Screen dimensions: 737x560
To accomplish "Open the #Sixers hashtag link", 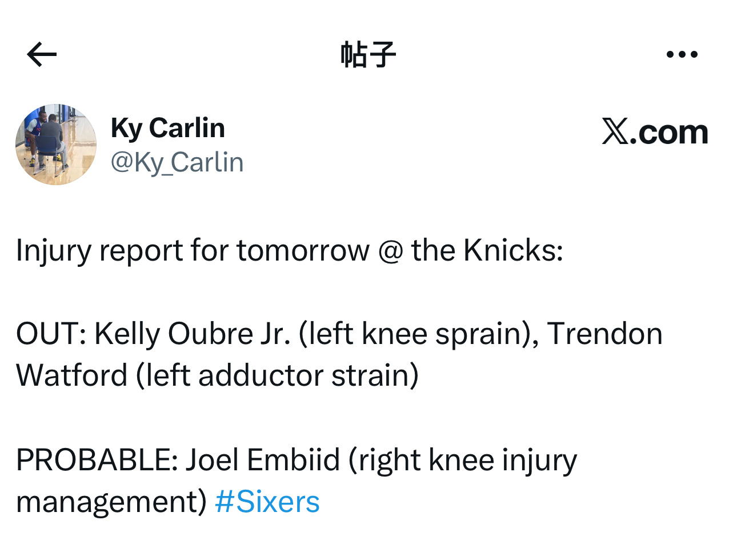I will [267, 502].
